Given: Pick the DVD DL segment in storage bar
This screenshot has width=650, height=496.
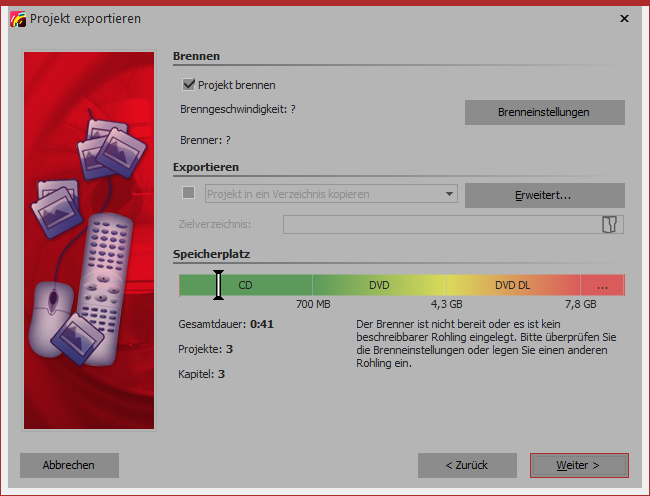Looking at the screenshot, I should (x=512, y=285).
